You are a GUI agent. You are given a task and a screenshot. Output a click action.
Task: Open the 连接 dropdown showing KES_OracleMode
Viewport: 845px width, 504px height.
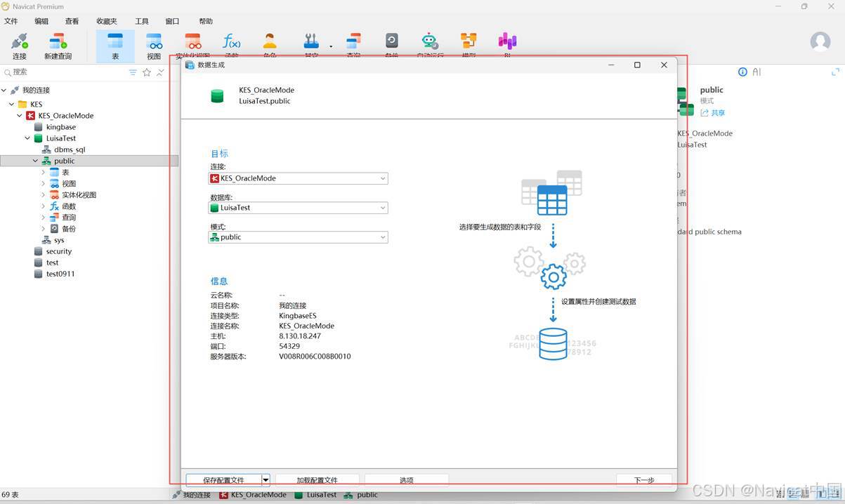[x=299, y=178]
